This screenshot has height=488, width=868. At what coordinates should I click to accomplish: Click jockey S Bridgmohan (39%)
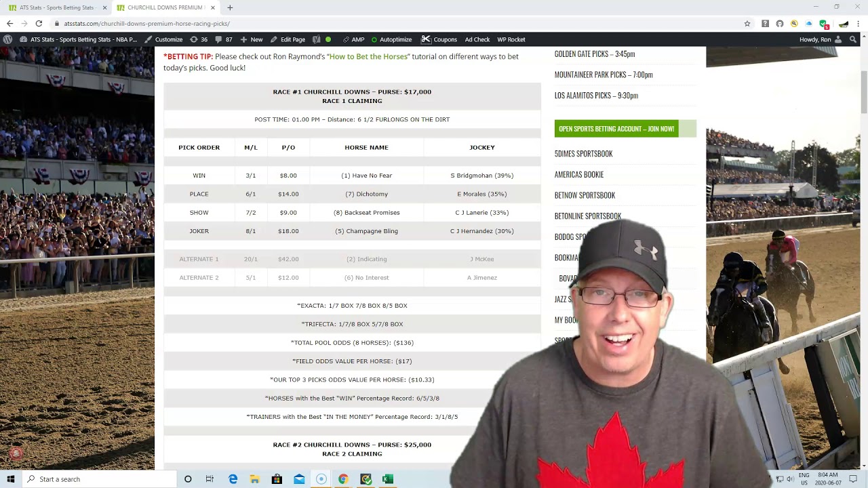pos(482,176)
